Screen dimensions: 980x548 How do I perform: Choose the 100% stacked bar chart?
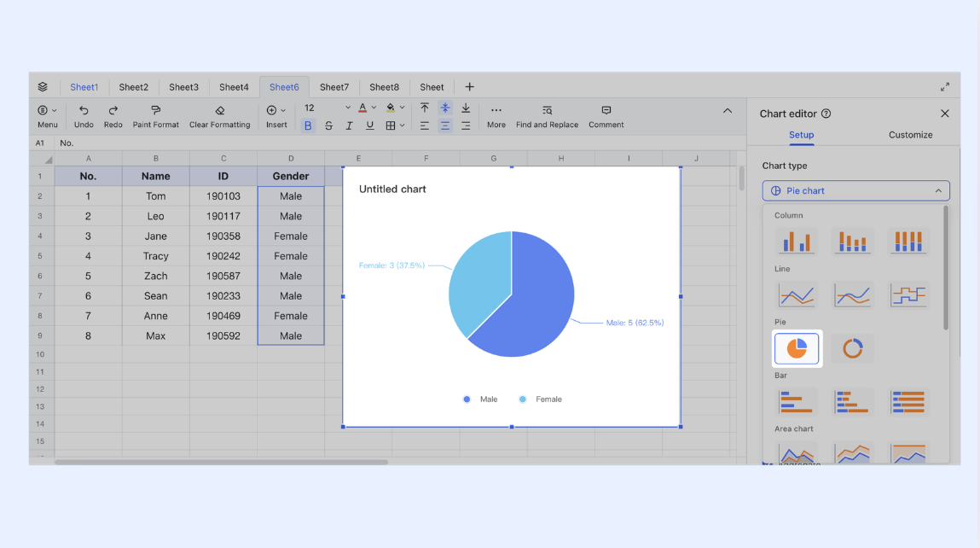pos(908,402)
